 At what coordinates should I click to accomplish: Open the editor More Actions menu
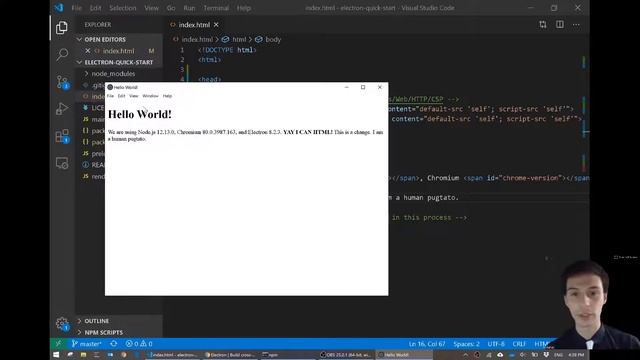(x=576, y=24)
